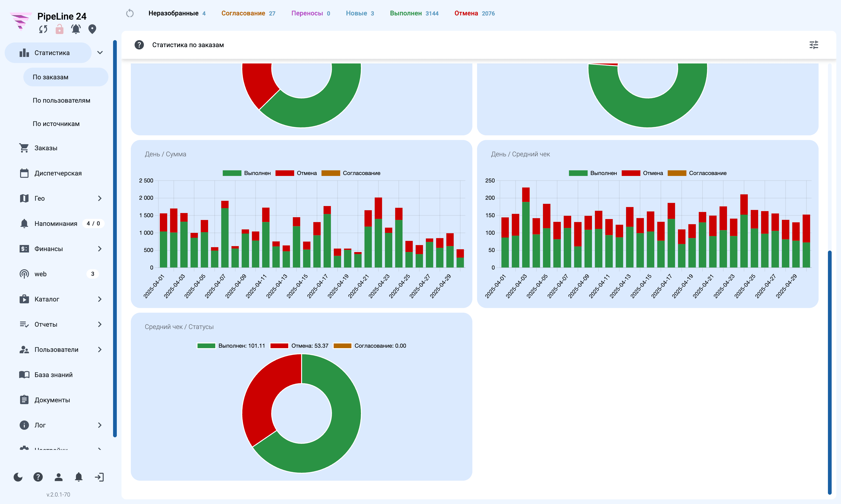Toggle Выполнен legend in the День / Сумма chart
The height and width of the screenshot is (504, 841).
(x=247, y=173)
